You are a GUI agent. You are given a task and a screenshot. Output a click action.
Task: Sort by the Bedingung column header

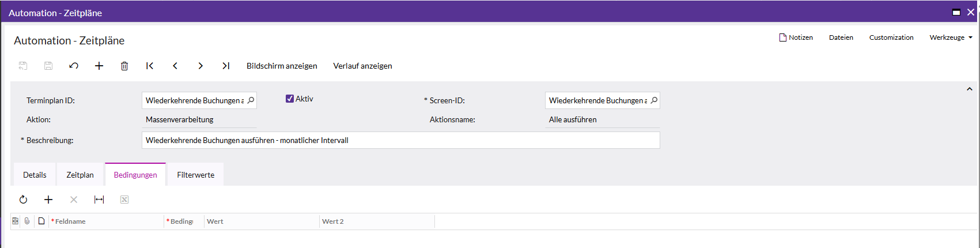pyautogui.click(x=184, y=221)
